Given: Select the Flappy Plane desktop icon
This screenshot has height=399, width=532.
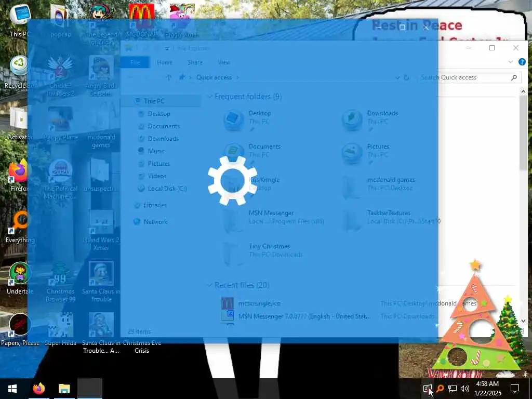Looking at the screenshot, I should pyautogui.click(x=60, y=124).
